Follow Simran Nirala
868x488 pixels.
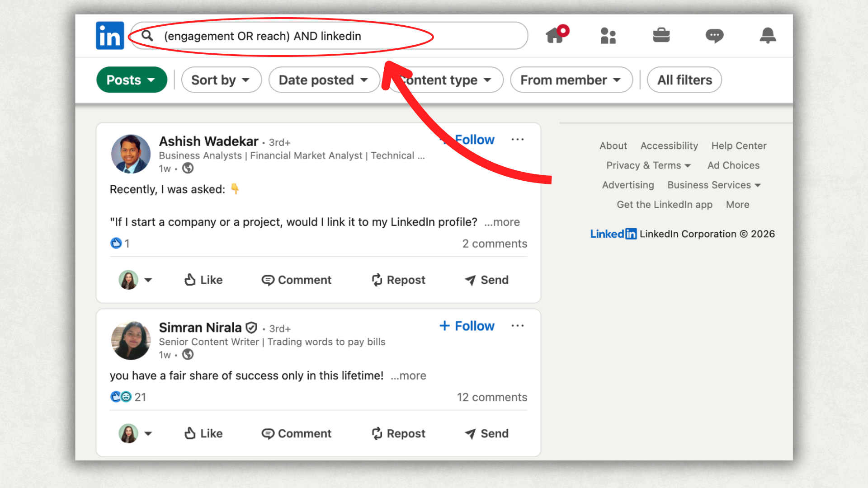point(467,326)
